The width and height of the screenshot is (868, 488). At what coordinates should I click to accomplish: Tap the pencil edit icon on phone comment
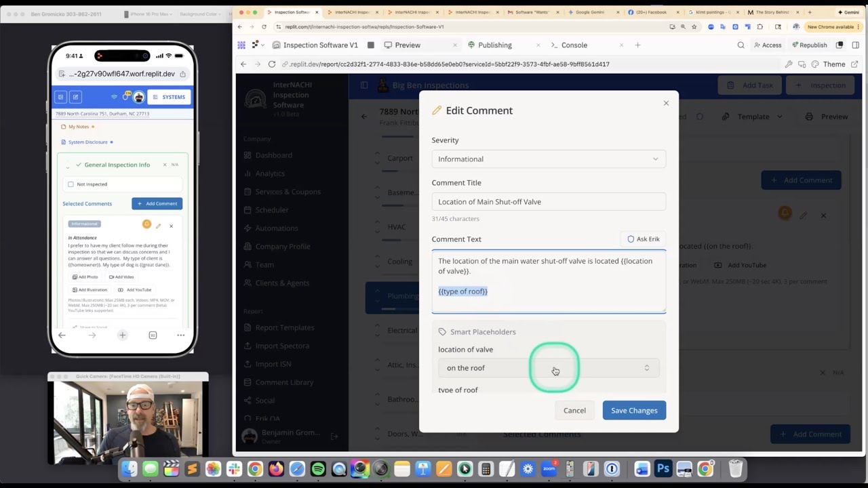click(x=159, y=226)
